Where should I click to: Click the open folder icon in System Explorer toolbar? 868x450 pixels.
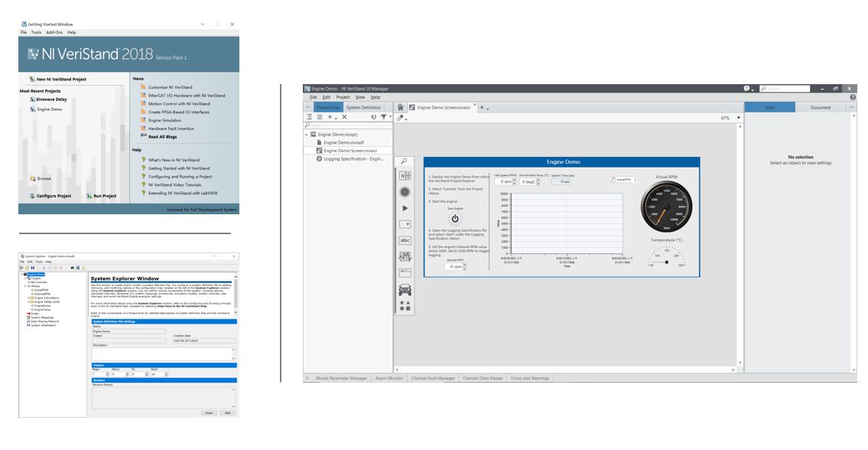[27, 268]
